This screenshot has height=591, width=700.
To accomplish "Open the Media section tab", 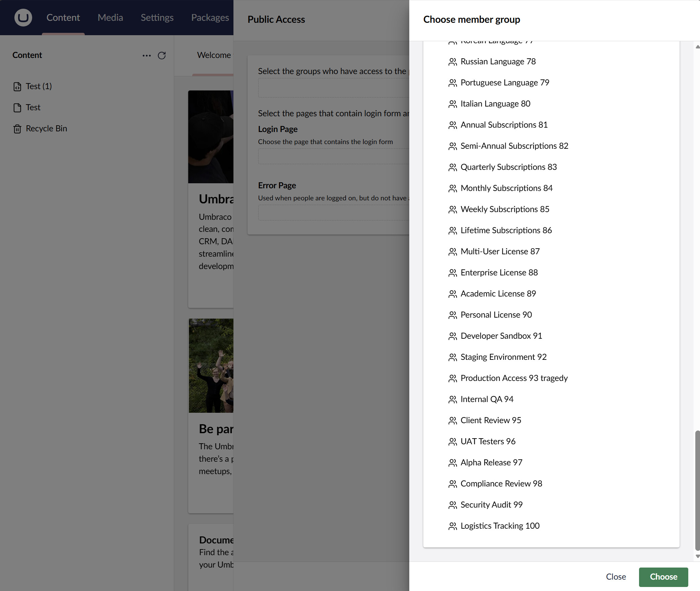I will point(110,17).
